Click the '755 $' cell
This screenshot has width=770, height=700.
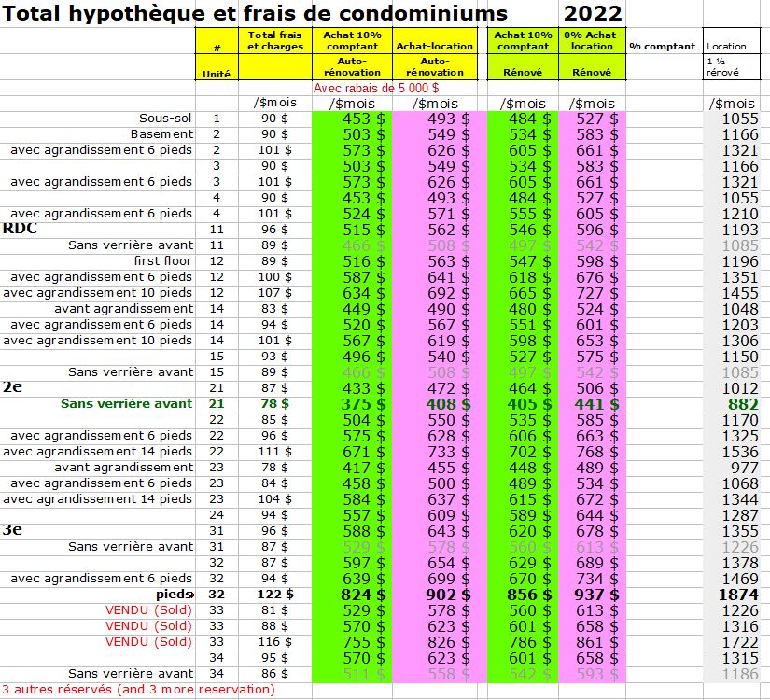(363, 642)
